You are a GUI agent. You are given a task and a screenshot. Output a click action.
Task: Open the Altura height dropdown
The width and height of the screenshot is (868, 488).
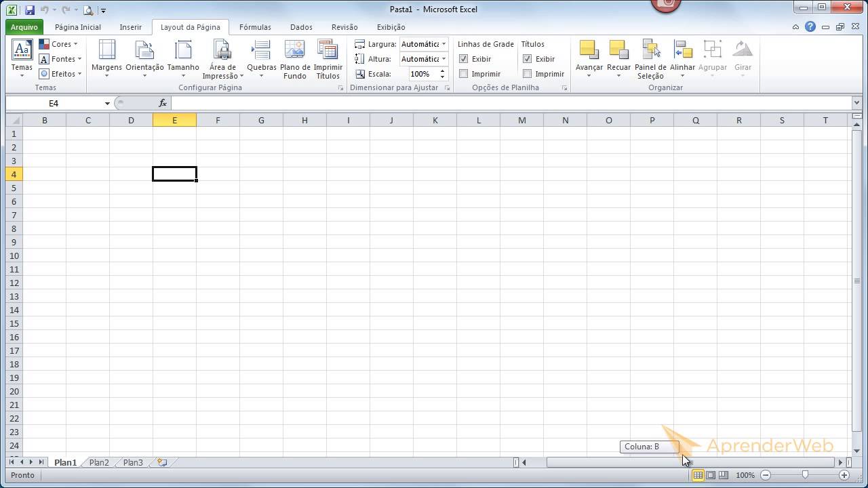click(444, 59)
